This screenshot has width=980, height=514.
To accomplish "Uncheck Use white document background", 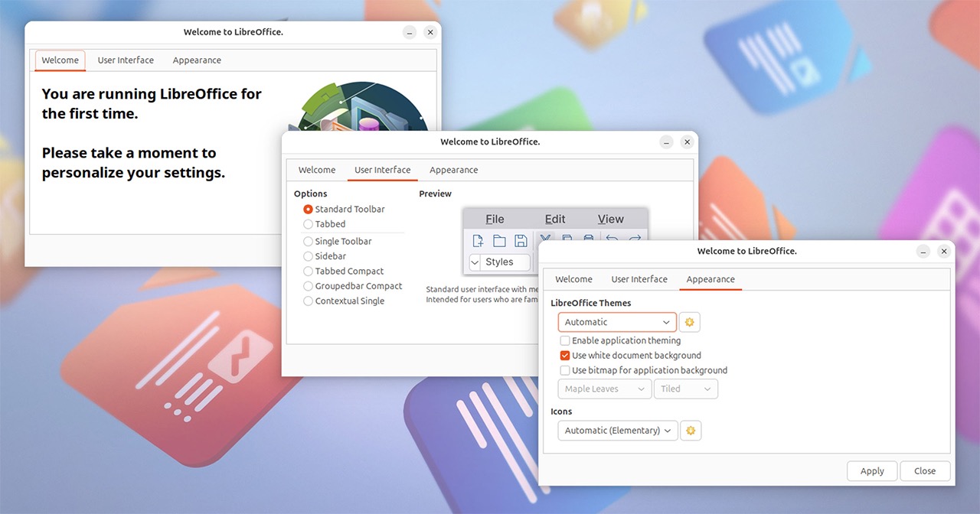I will coord(631,355).
